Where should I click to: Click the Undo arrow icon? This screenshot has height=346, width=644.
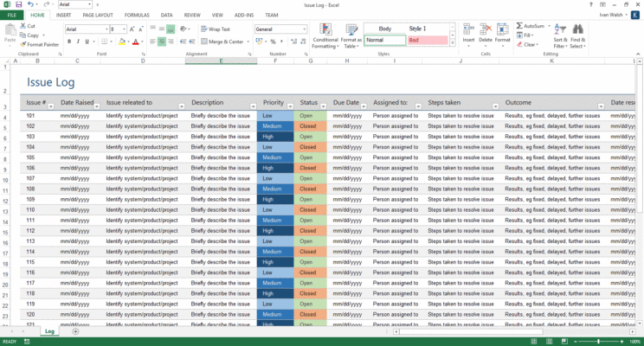point(31,4)
